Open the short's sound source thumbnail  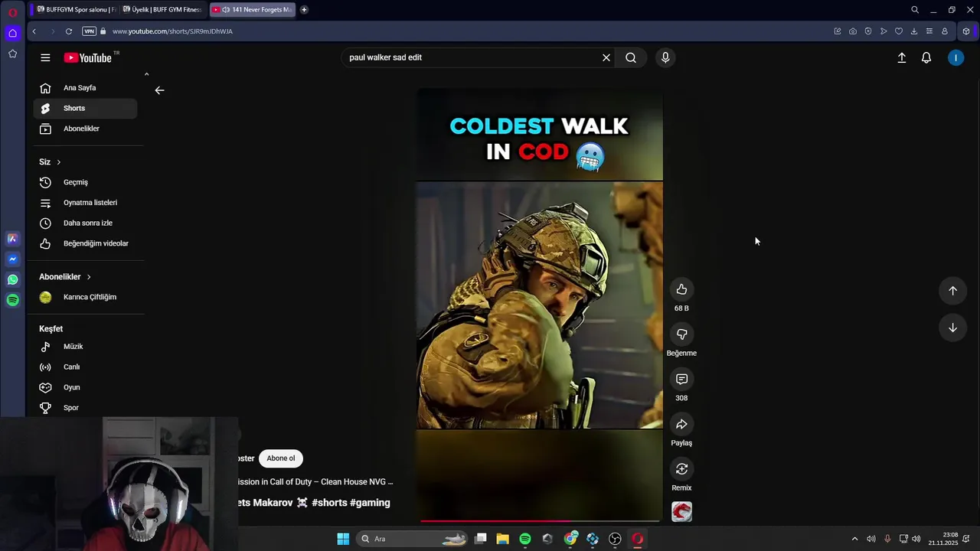pyautogui.click(x=681, y=512)
